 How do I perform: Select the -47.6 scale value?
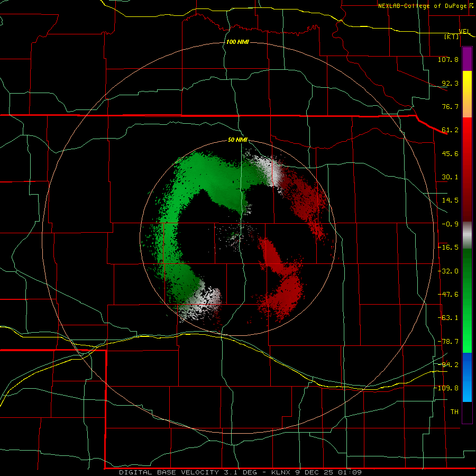448,295
